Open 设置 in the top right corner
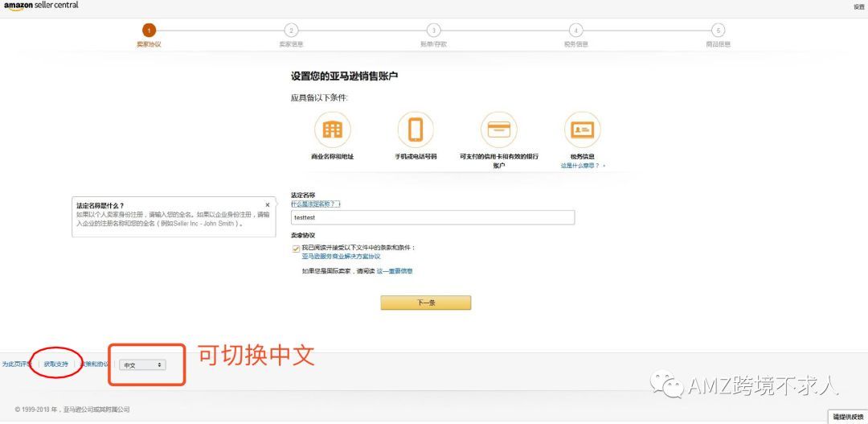Viewport: 868px width, 424px height. pos(858,6)
